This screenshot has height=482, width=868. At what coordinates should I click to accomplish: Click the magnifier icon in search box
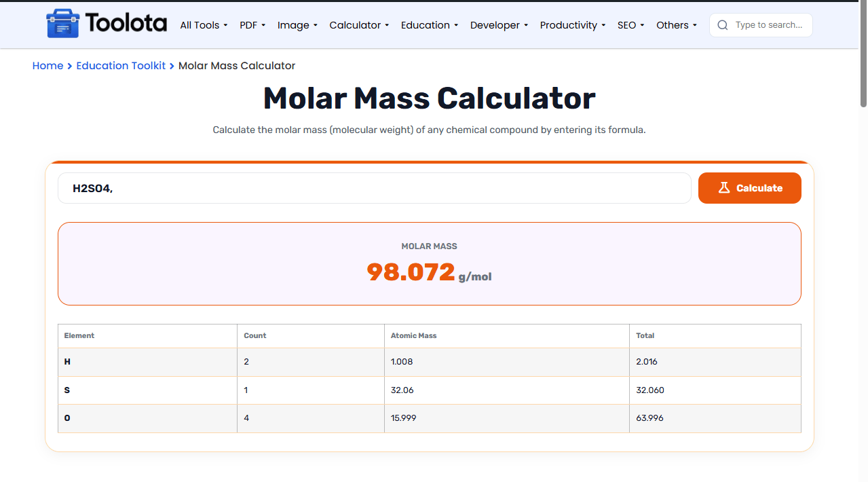point(723,25)
